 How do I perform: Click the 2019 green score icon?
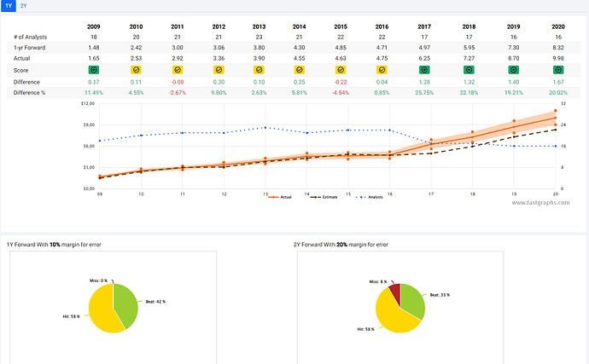point(515,69)
